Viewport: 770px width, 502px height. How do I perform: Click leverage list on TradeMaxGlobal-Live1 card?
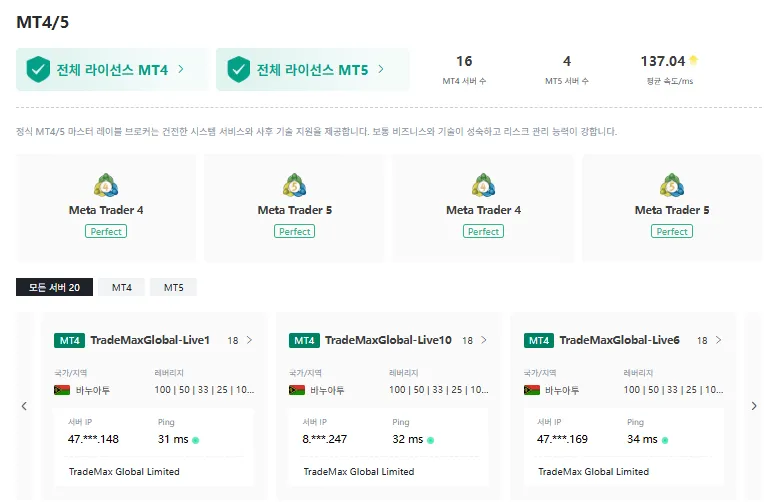[204, 390]
